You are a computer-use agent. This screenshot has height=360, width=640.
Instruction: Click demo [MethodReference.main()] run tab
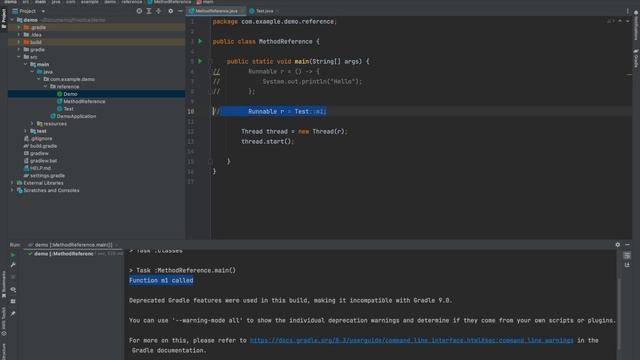72,245
